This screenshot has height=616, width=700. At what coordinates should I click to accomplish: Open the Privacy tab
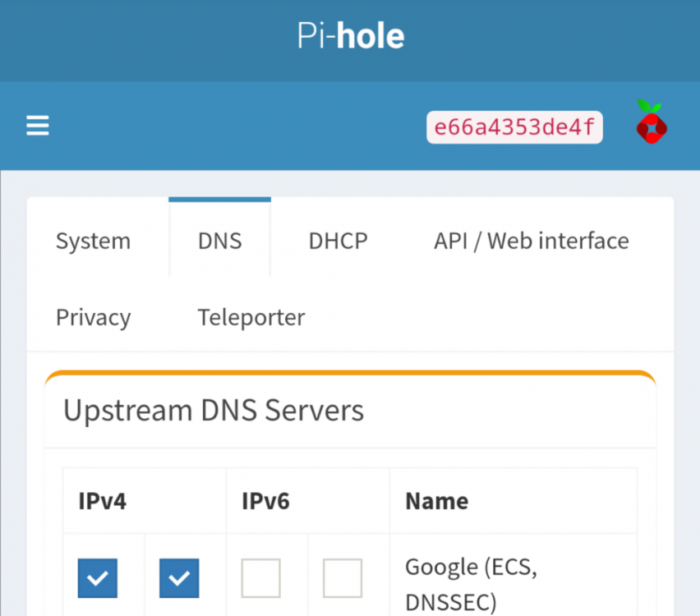pyautogui.click(x=94, y=317)
